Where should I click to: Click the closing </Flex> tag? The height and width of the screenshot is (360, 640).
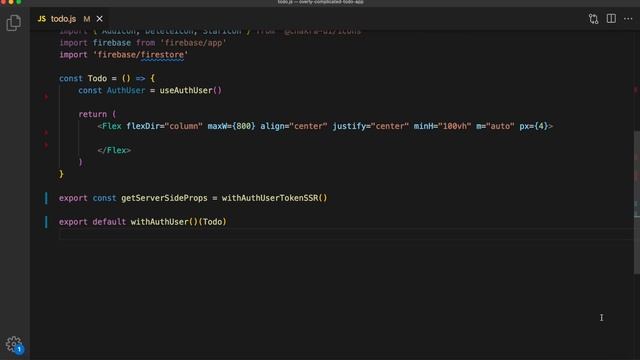coord(114,150)
